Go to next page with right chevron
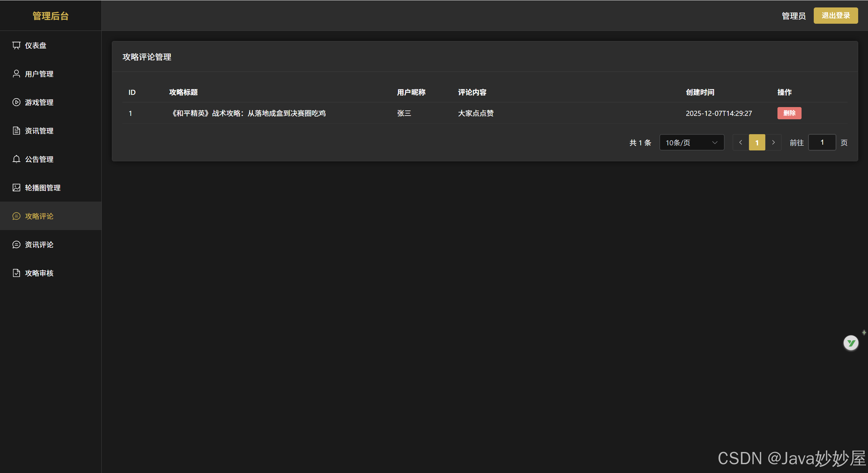868x473 pixels. point(773,143)
